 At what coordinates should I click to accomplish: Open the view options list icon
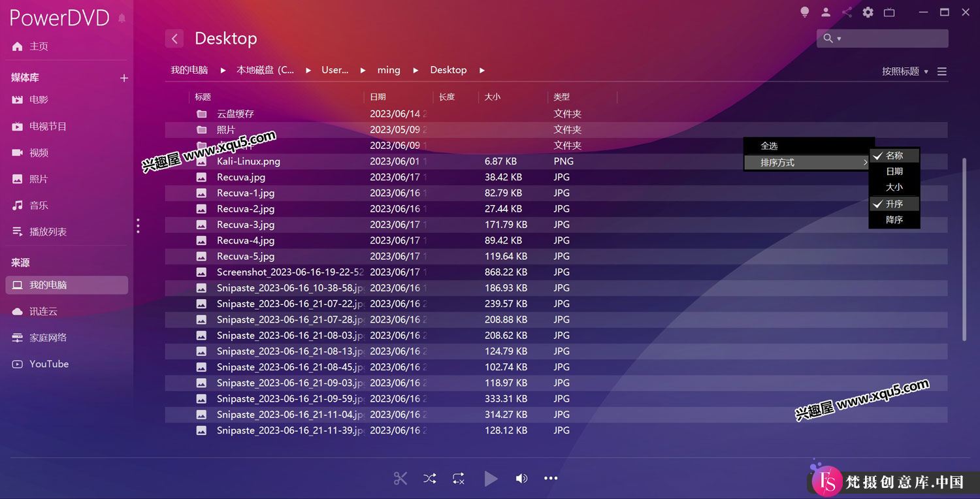pyautogui.click(x=941, y=72)
